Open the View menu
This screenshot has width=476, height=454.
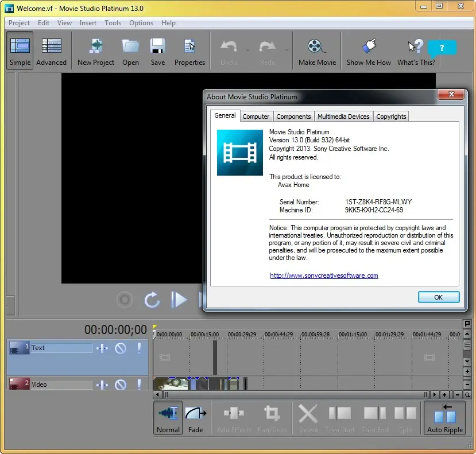pos(64,23)
